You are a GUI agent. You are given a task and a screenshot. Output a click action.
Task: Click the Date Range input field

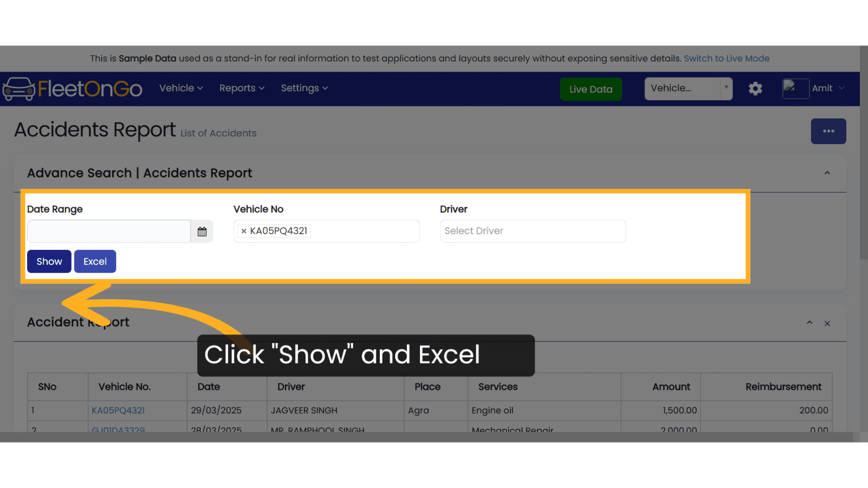point(109,232)
